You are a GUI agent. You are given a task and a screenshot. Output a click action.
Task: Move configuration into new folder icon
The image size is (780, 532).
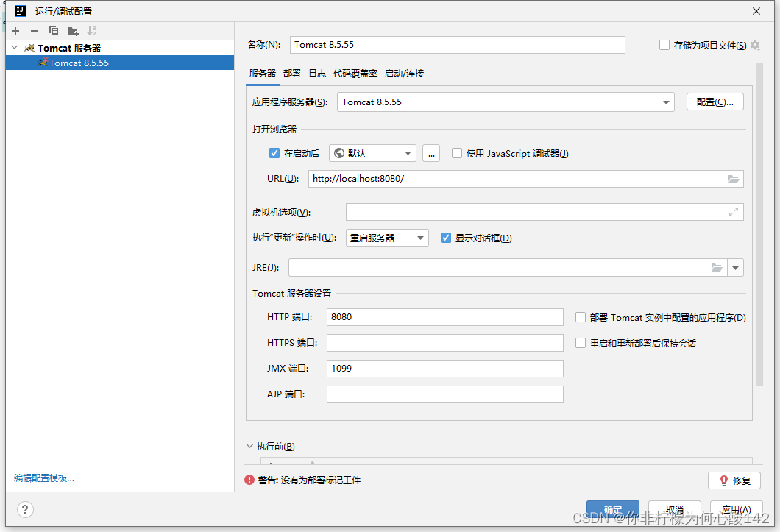[73, 31]
